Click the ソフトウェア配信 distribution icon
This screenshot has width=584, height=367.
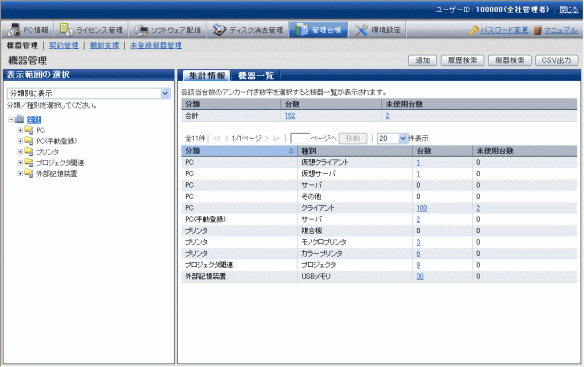pos(141,30)
